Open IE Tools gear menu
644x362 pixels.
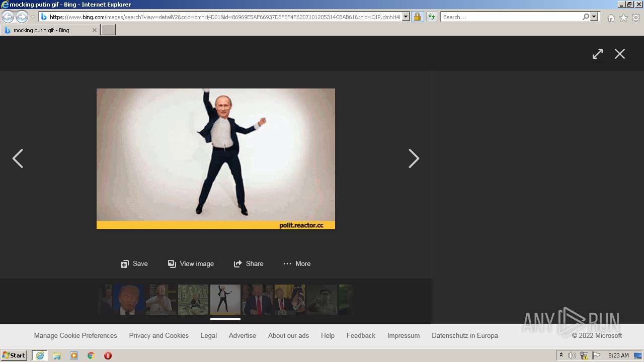click(x=636, y=18)
